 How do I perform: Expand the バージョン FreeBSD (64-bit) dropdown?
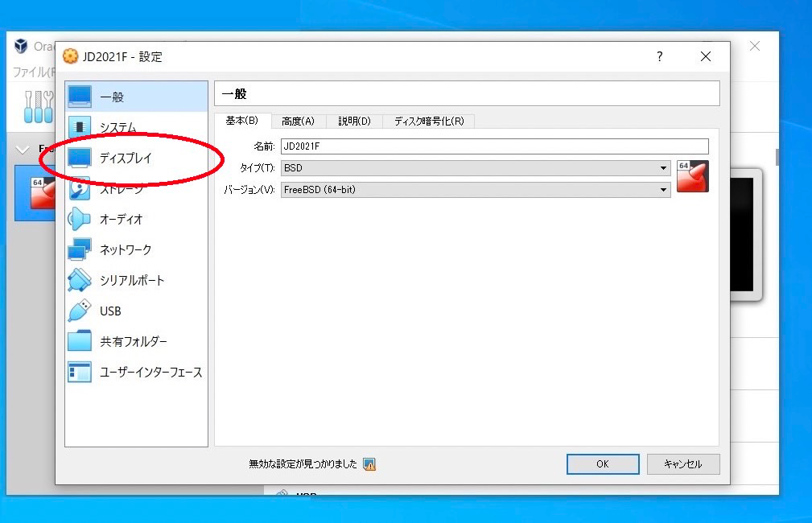664,190
